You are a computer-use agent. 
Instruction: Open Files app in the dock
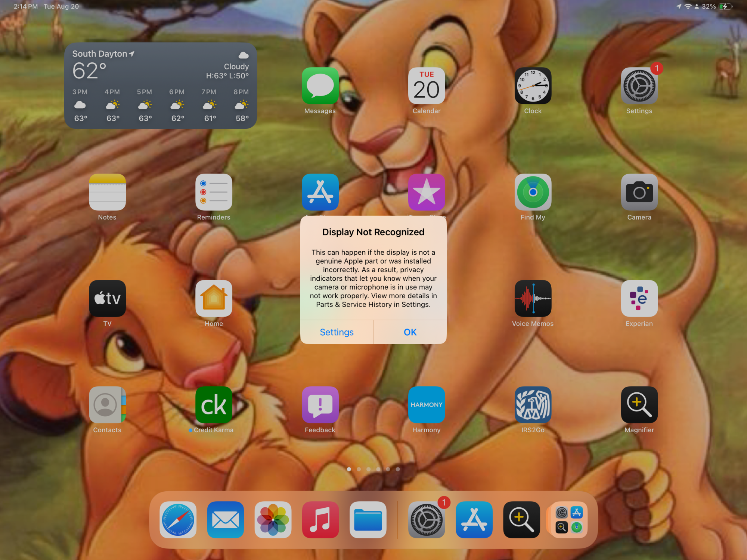pyautogui.click(x=368, y=520)
